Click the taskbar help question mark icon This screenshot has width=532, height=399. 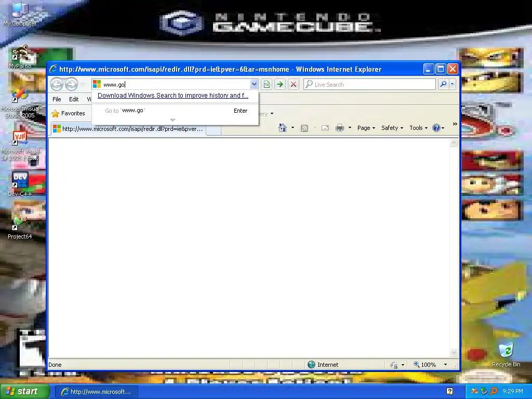coord(449,392)
